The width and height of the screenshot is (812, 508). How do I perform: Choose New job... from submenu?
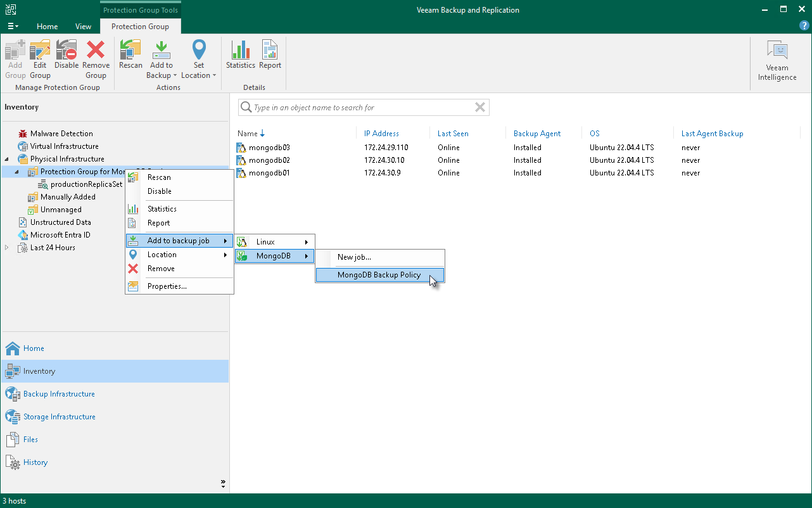pyautogui.click(x=354, y=257)
